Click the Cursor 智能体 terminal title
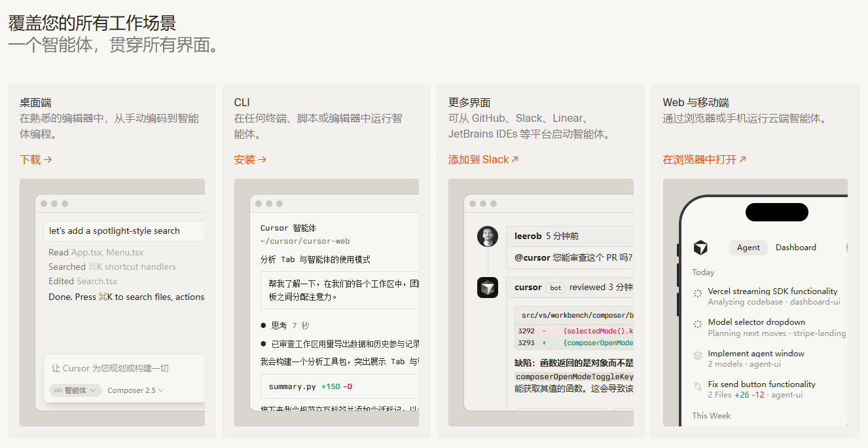 tap(288, 228)
